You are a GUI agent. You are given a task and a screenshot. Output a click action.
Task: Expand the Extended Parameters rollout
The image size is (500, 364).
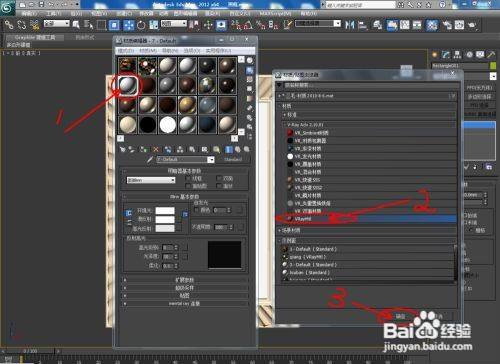[184, 280]
